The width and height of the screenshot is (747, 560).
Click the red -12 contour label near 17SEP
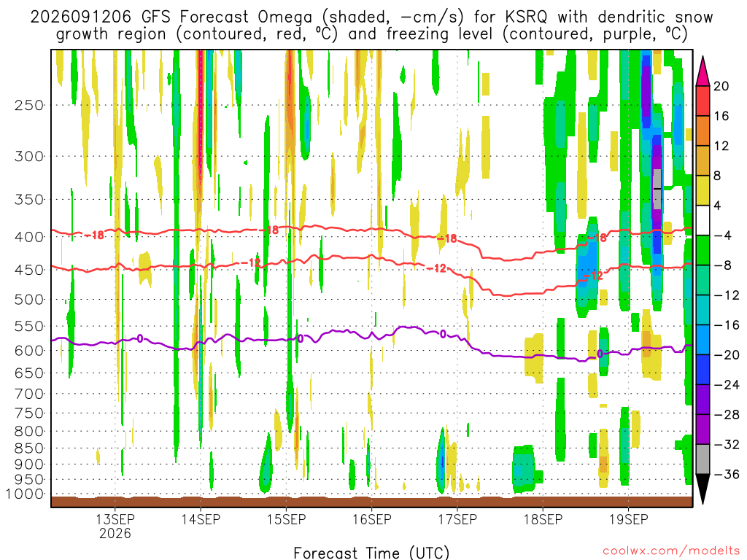point(436,268)
